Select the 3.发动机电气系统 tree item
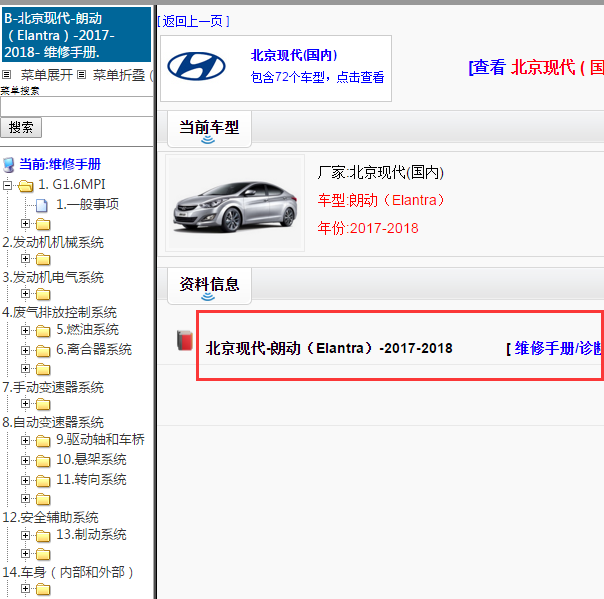The height and width of the screenshot is (599, 604). click(53, 277)
